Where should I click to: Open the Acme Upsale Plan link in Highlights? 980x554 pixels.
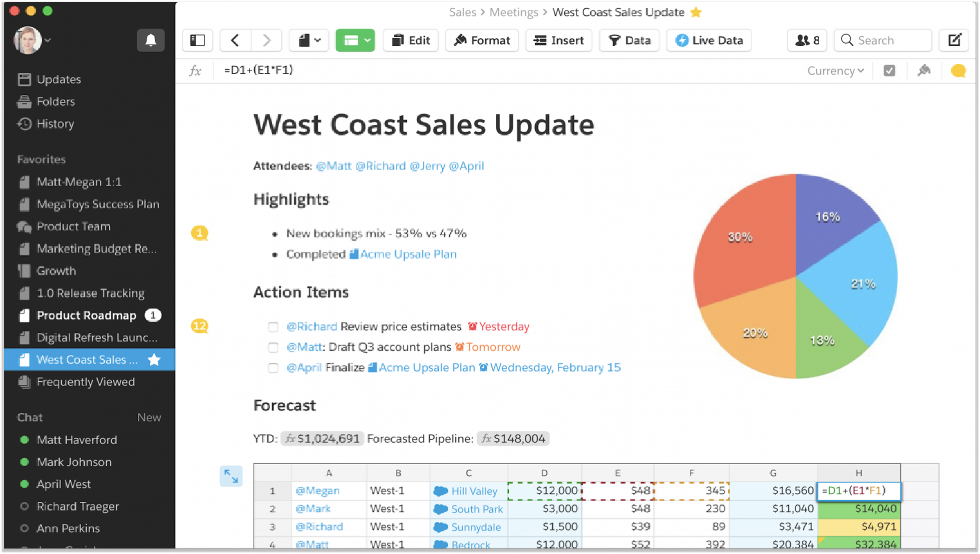(x=408, y=254)
